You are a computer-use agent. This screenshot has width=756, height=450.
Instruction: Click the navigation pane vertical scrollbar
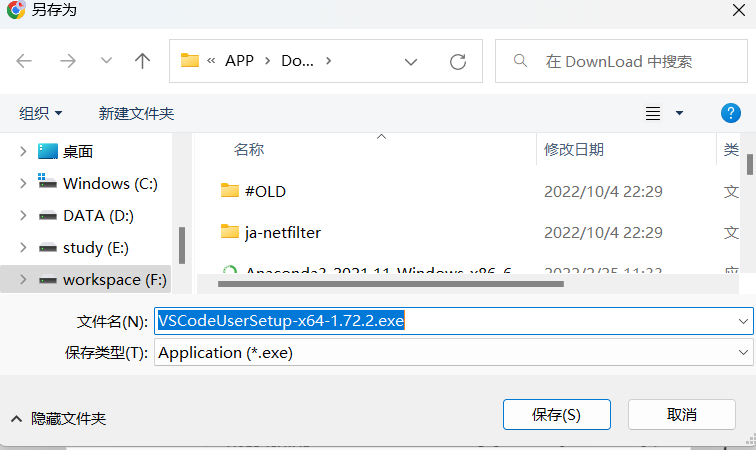[x=182, y=245]
